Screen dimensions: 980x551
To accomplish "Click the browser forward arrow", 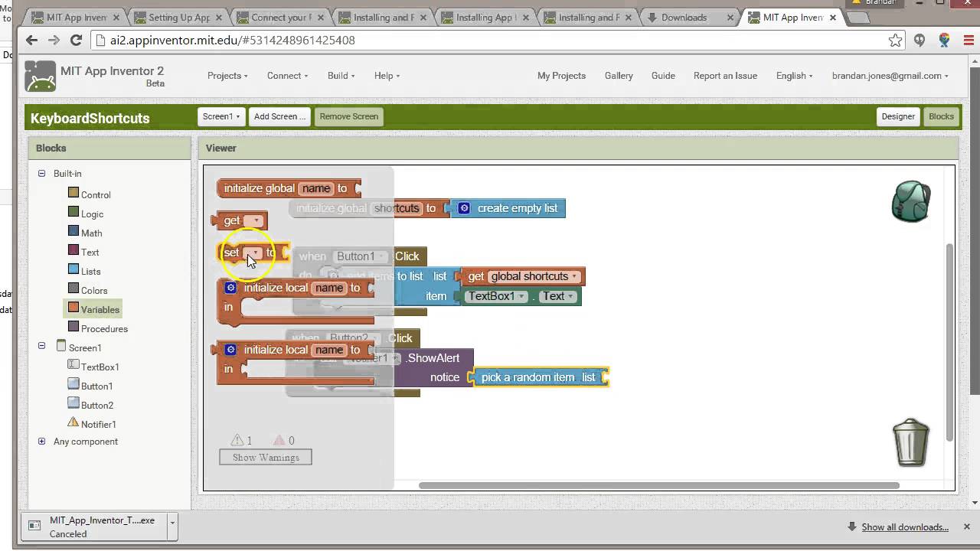I will (x=54, y=41).
